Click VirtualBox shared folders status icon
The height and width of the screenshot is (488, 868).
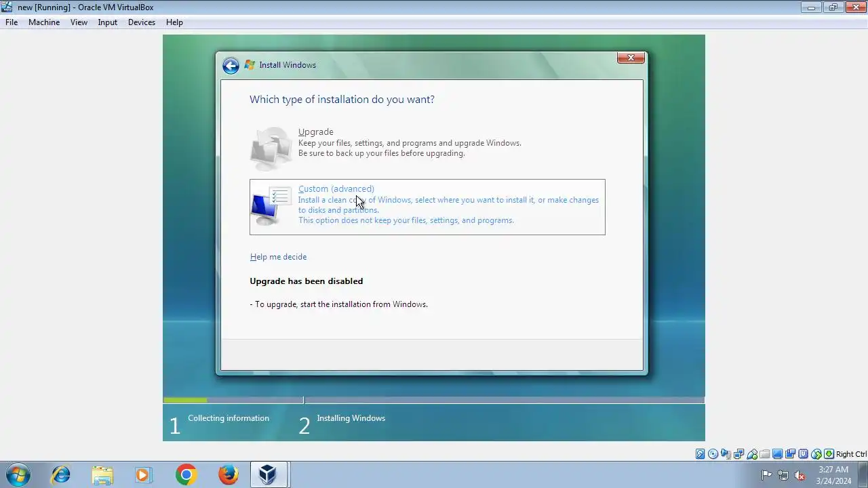point(765,454)
